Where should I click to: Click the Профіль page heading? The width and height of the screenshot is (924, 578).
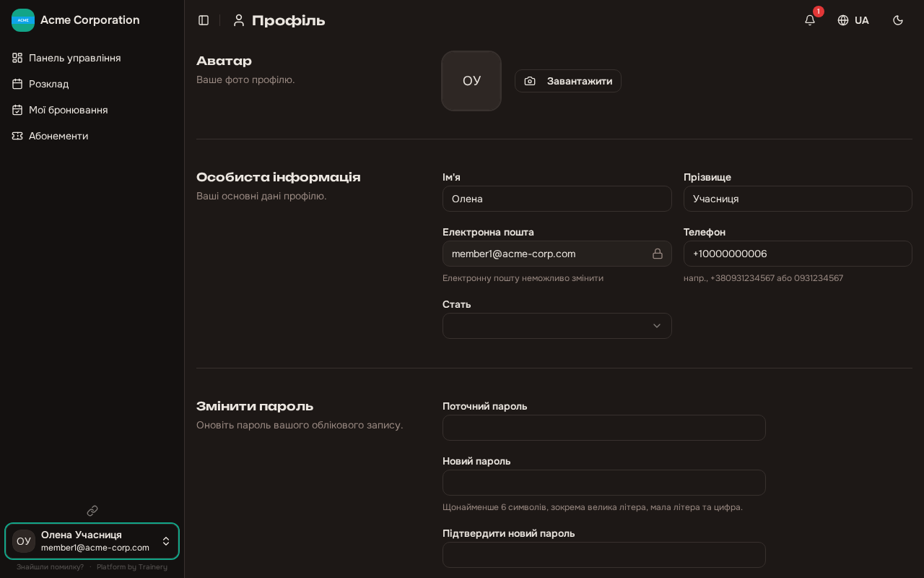click(289, 20)
